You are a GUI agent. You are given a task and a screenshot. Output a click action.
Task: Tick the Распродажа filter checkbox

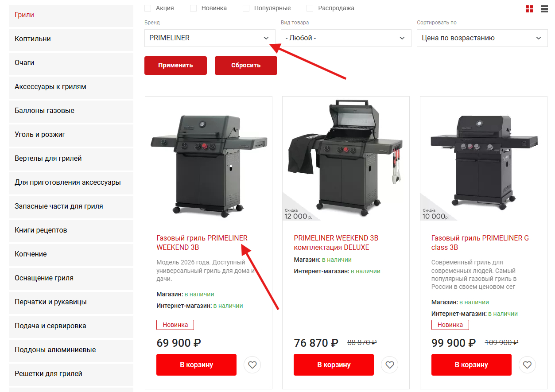point(310,8)
